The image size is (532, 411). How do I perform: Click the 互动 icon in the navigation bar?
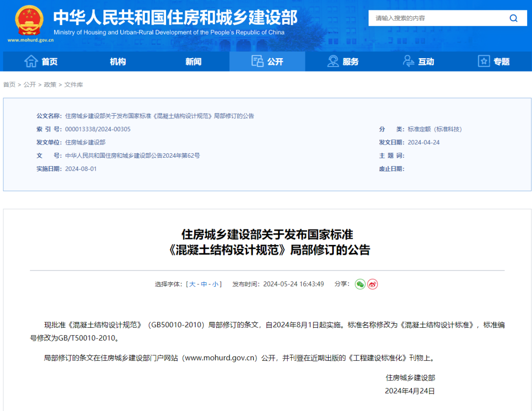tap(408, 61)
